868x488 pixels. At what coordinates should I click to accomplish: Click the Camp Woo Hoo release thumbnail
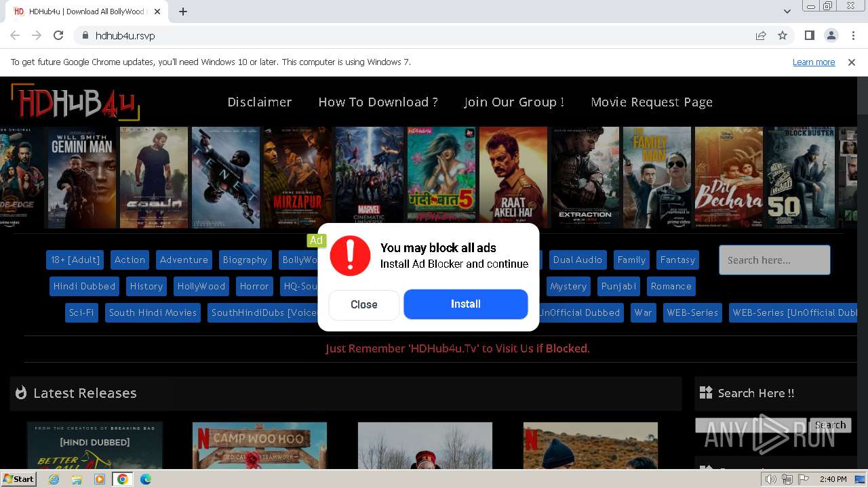(260, 445)
